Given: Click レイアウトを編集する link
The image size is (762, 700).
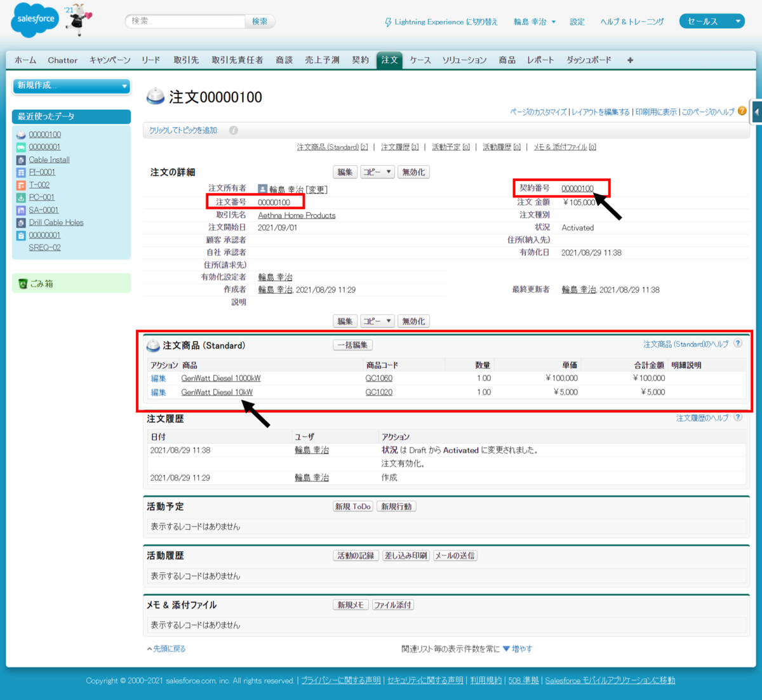Looking at the screenshot, I should click(x=601, y=112).
